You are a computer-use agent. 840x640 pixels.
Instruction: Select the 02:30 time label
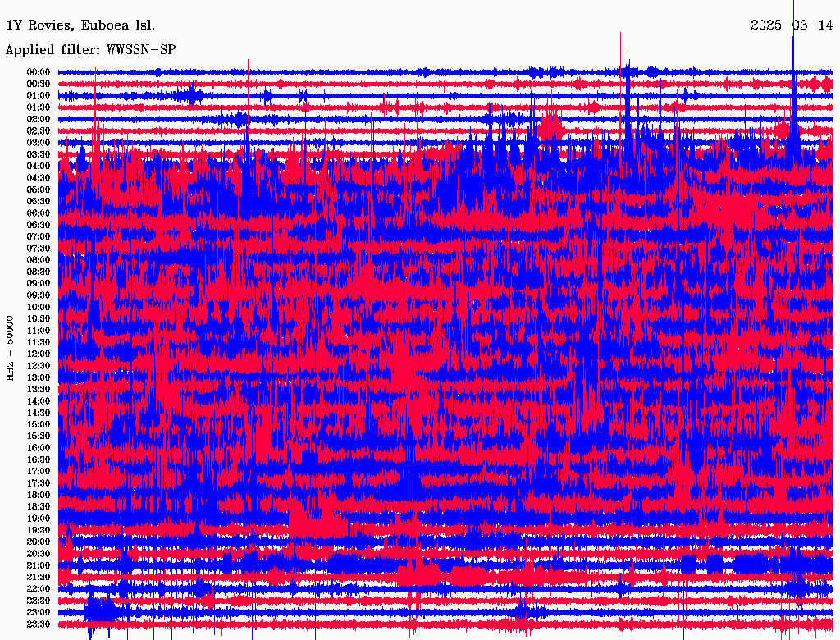coord(38,130)
